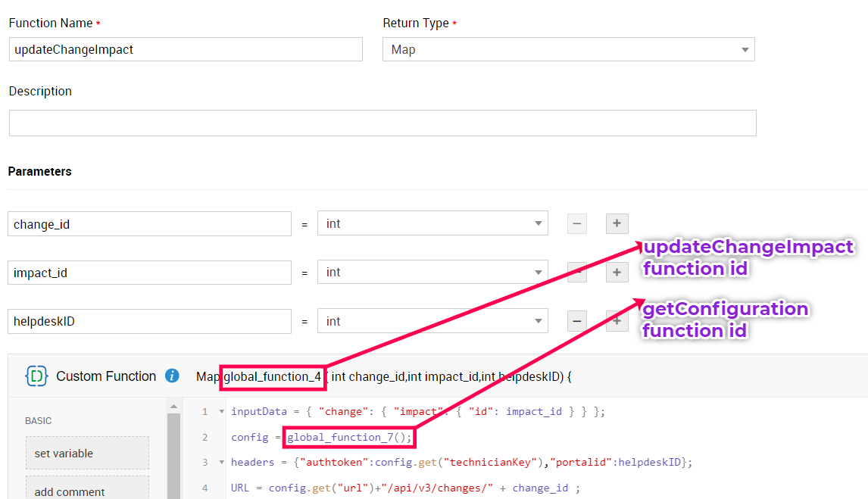Click the Deluge Custom Function logo icon

[36, 376]
